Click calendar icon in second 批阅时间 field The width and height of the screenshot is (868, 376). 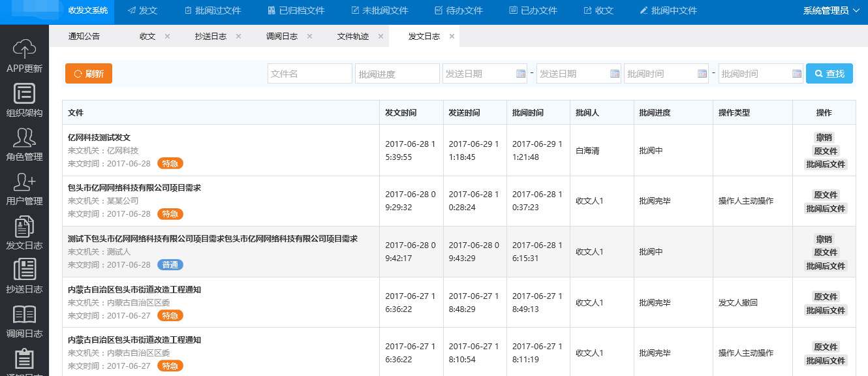pos(796,74)
